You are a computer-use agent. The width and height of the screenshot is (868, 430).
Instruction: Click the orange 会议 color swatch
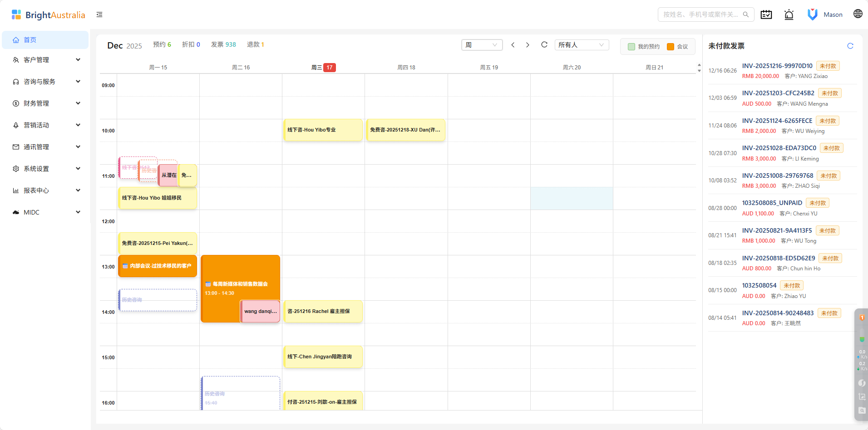pyautogui.click(x=670, y=46)
